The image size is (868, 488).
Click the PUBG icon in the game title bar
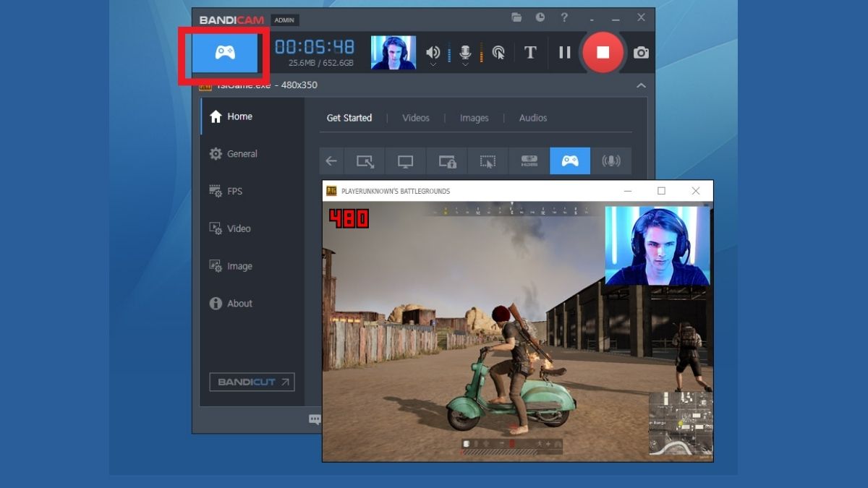pyautogui.click(x=332, y=191)
